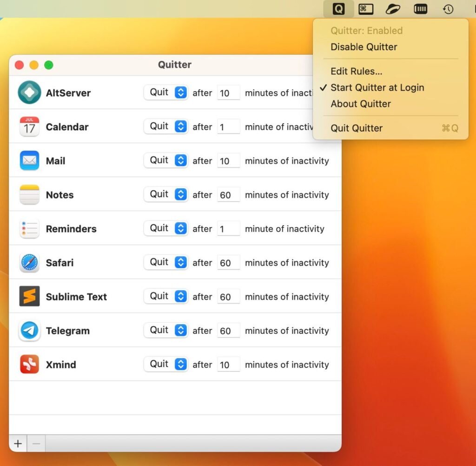
Task: Click the Safari compass icon
Action: click(x=29, y=262)
